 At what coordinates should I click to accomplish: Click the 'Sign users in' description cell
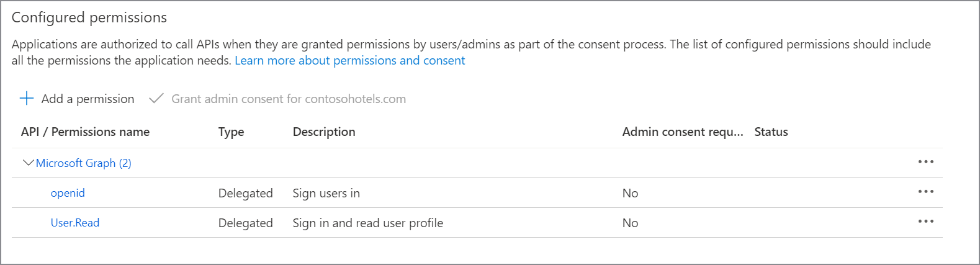coord(326,193)
